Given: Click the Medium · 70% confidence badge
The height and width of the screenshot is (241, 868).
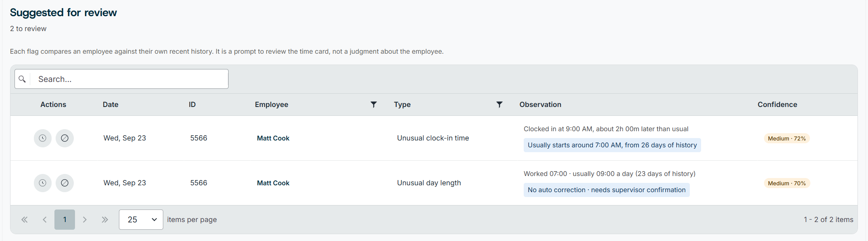Looking at the screenshot, I should point(787,183).
